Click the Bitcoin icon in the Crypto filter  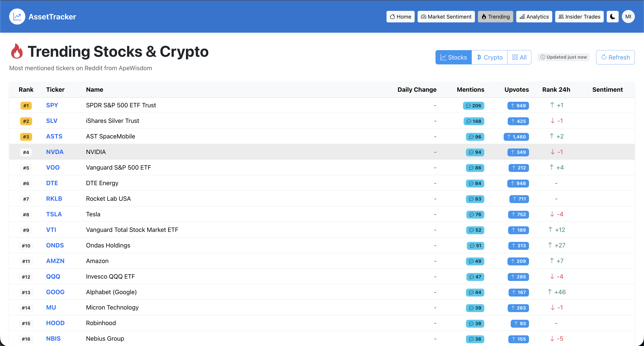(479, 57)
